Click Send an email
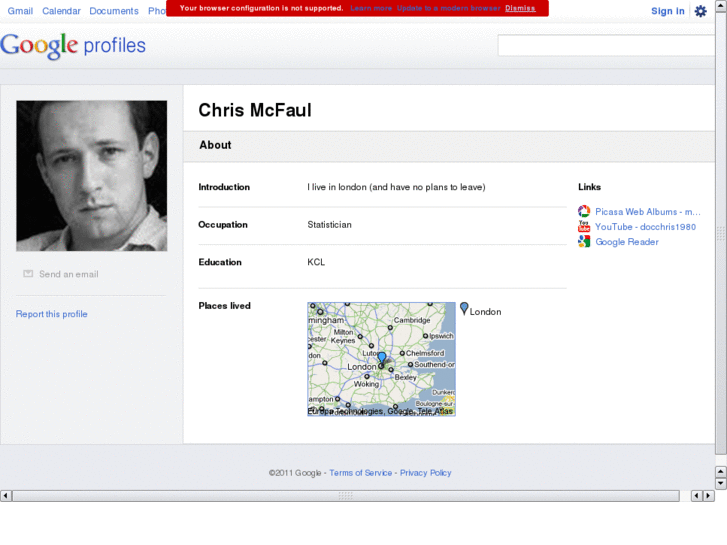Image resolution: width=727 pixels, height=545 pixels. coord(69,274)
